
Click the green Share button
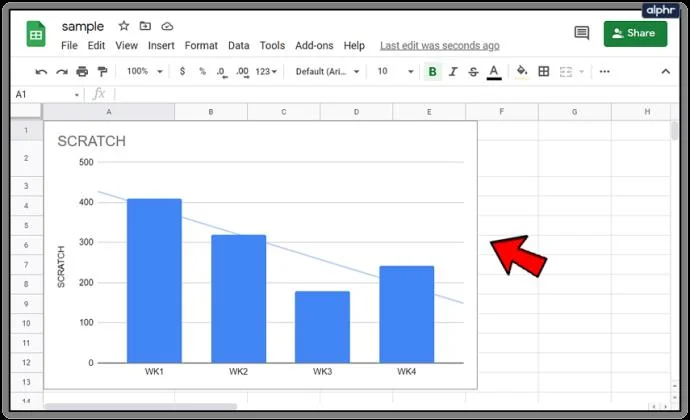tap(635, 33)
